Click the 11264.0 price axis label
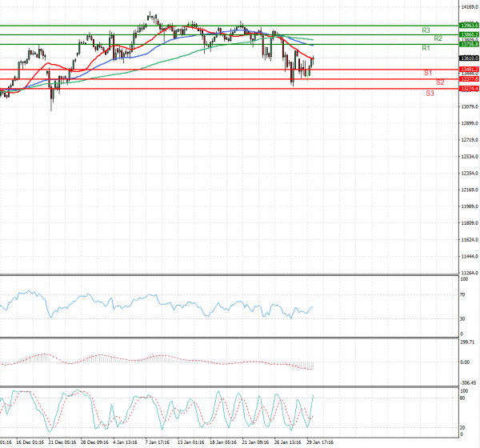The height and width of the screenshot is (448, 480). [x=470, y=273]
